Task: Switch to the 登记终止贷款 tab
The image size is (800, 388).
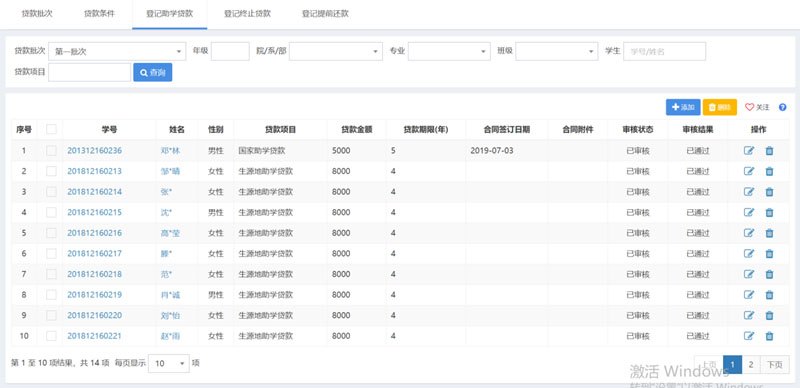Action: tap(247, 14)
